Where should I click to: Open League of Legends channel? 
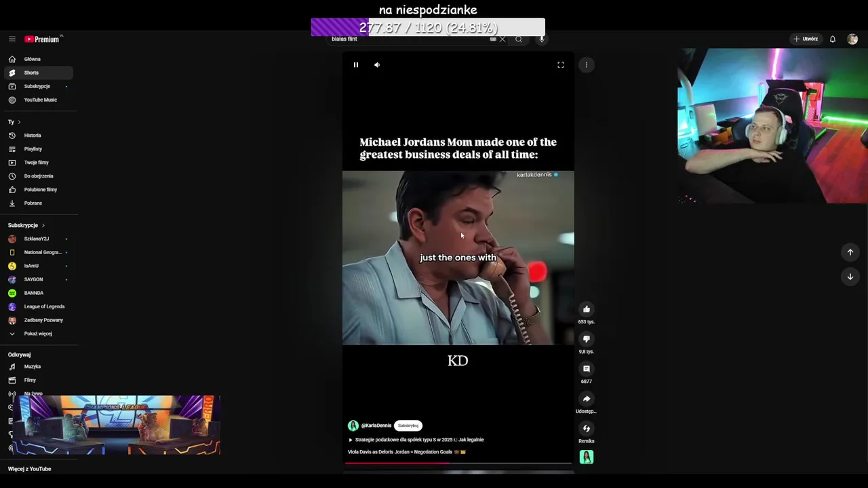[x=38, y=306]
